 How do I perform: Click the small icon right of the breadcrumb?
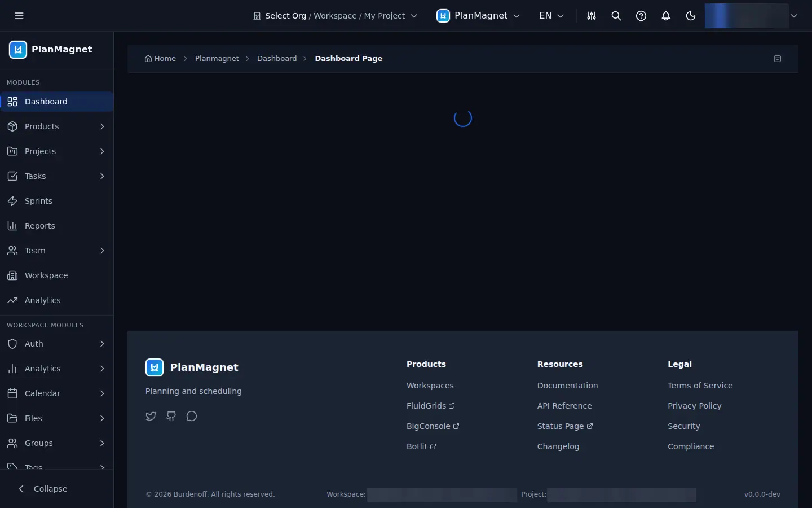click(x=778, y=59)
